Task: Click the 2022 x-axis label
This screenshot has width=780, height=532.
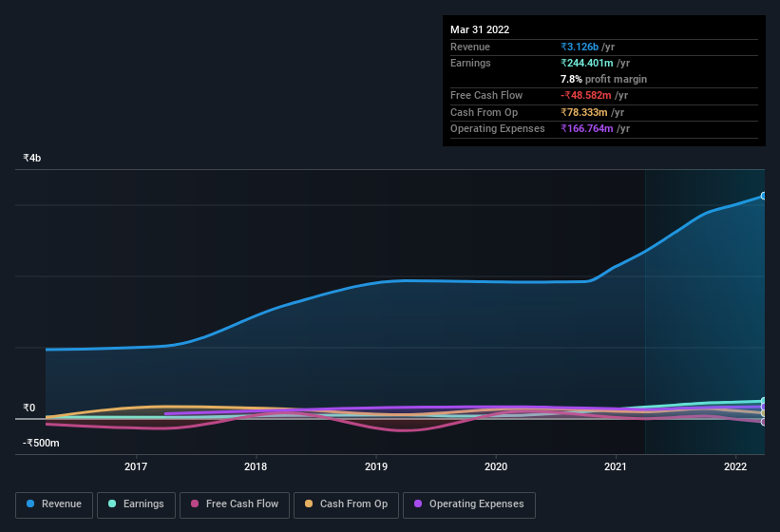Action: click(735, 466)
